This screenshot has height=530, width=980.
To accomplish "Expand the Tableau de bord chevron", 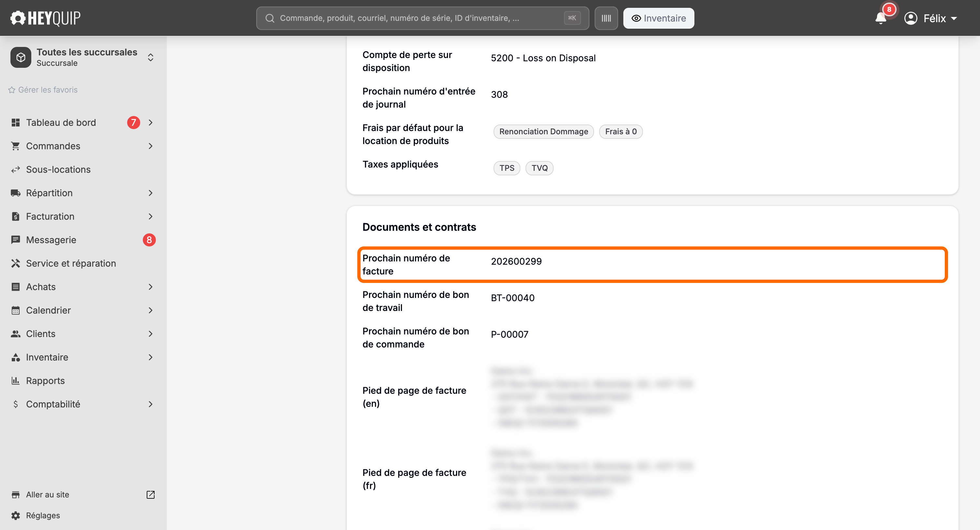I will pyautogui.click(x=151, y=123).
